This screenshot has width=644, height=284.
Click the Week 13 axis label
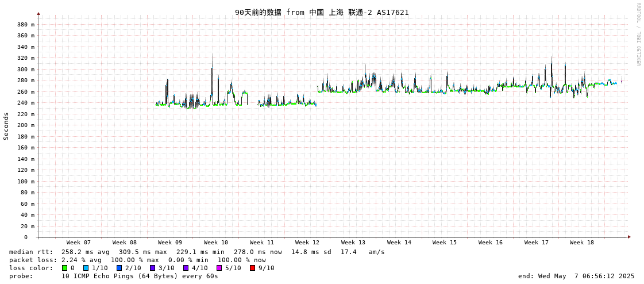point(353,243)
